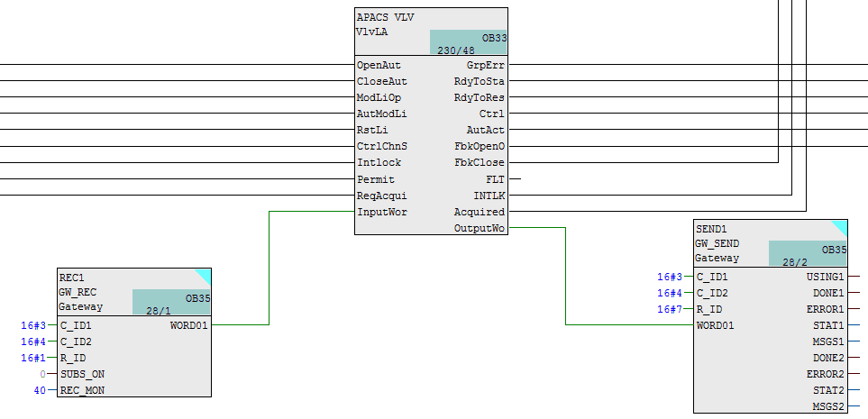
Task: Select REC1 C_ID1 input
Action: tap(76, 325)
